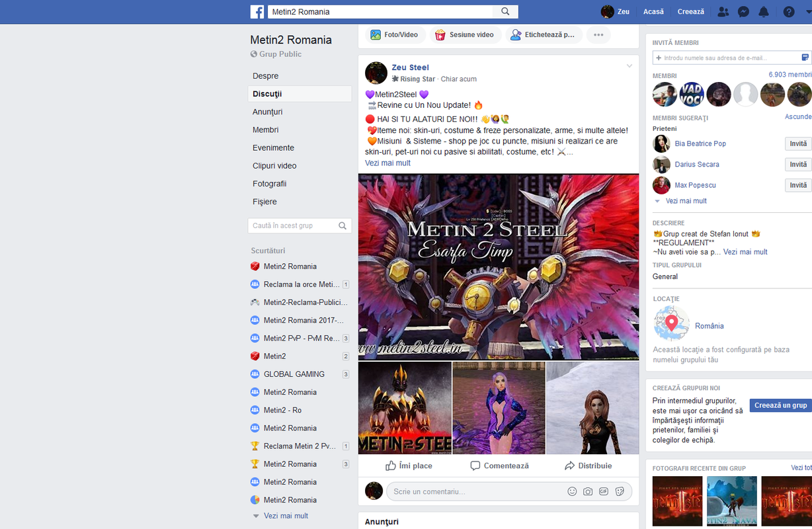Click the search magnifier button in top bar
812x529 pixels.
pyautogui.click(x=506, y=12)
